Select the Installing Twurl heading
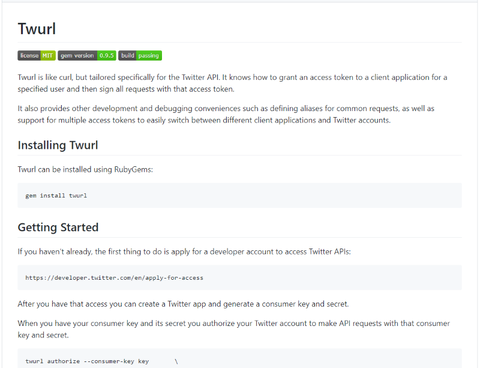480x368 pixels. [58, 145]
